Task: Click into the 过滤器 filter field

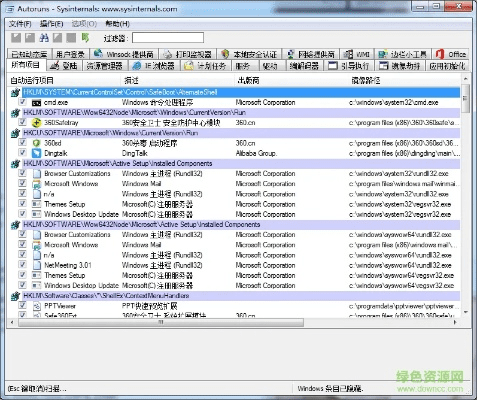Action: coord(168,38)
